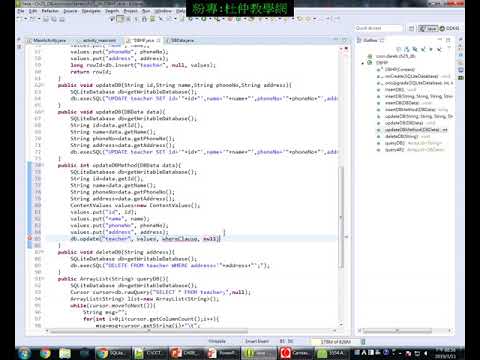Image resolution: width=480 pixels, height=360 pixels.
Task: Select the DBHP(Context) constructor in Outline
Action: pyautogui.click(x=400, y=70)
